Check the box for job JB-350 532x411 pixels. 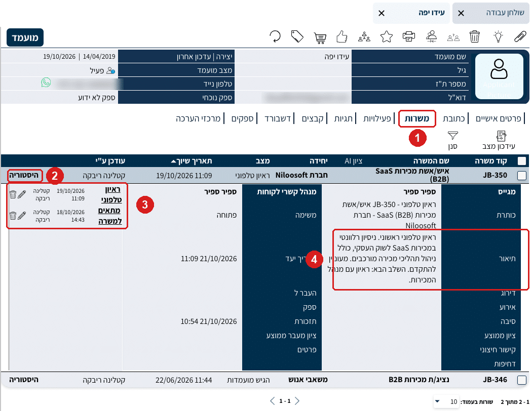click(522, 176)
